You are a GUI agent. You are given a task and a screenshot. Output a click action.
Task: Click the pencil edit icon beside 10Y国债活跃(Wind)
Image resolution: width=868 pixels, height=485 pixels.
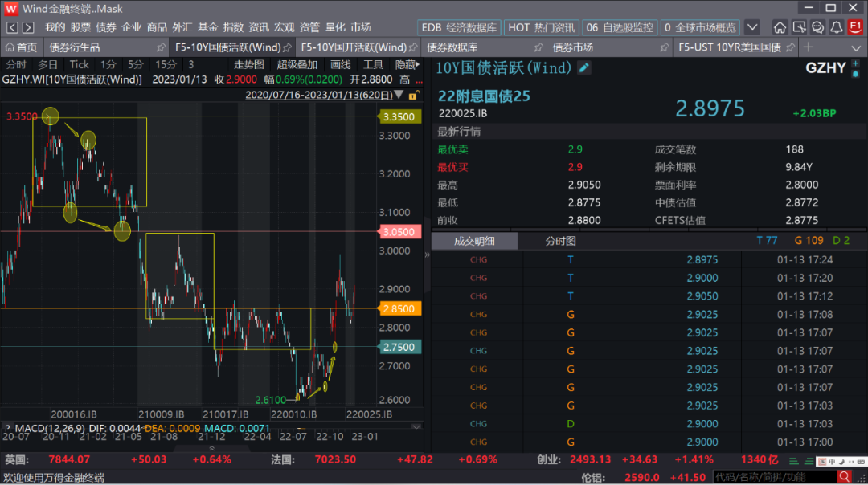(x=583, y=68)
